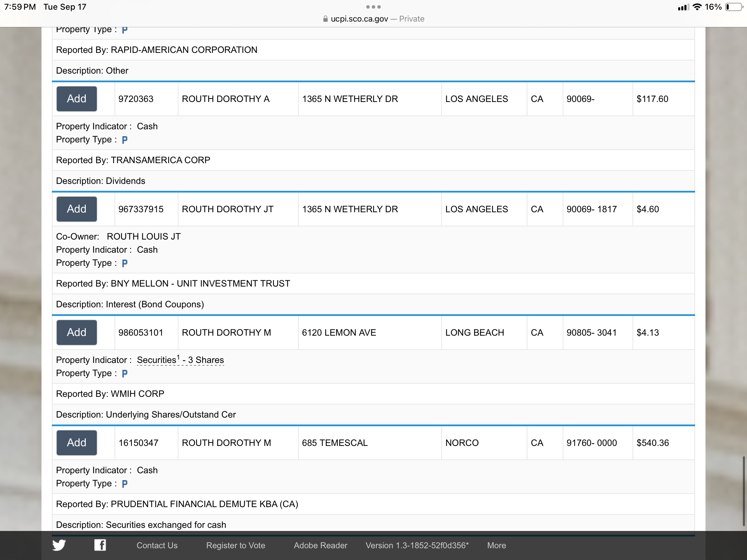The width and height of the screenshot is (747, 560).
Task: Open Register to Vote link
Action: 236,545
